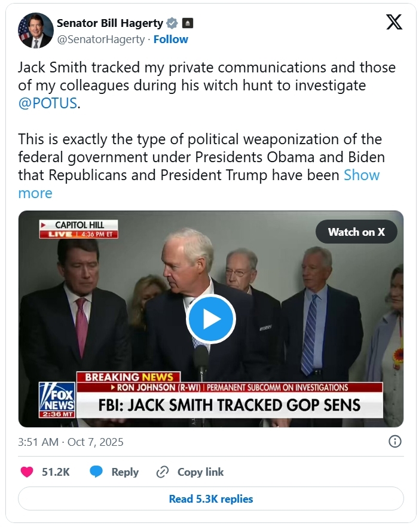Click the Copy link text label
This screenshot has height=532, width=419.
[x=201, y=472]
